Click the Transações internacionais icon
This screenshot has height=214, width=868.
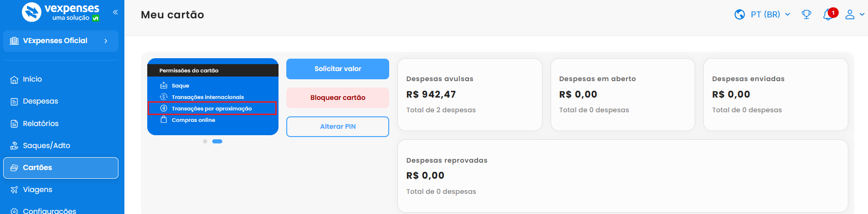click(164, 97)
